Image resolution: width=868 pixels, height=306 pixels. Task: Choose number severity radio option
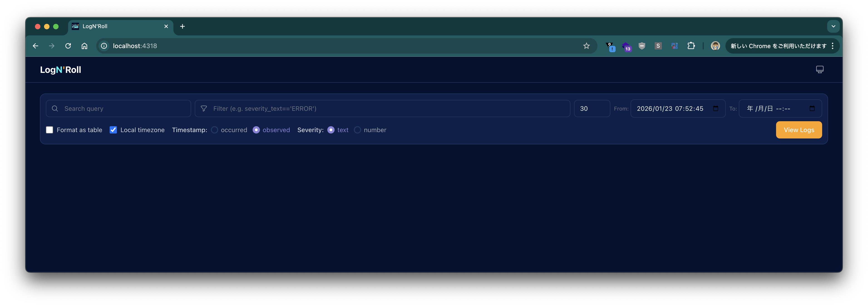click(357, 130)
